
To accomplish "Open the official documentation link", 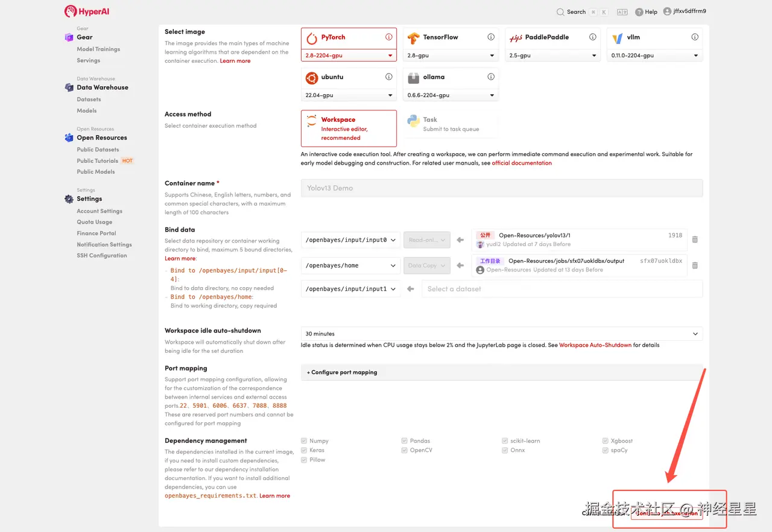I will 522,163.
